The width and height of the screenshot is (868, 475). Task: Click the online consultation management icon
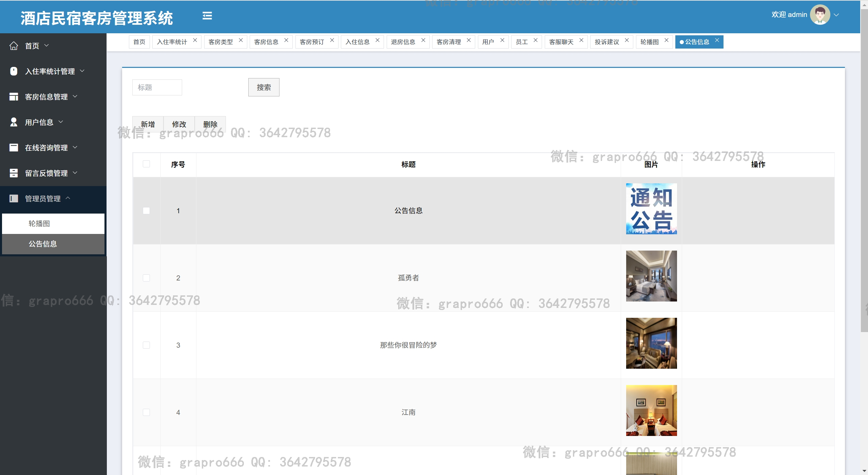pyautogui.click(x=14, y=148)
